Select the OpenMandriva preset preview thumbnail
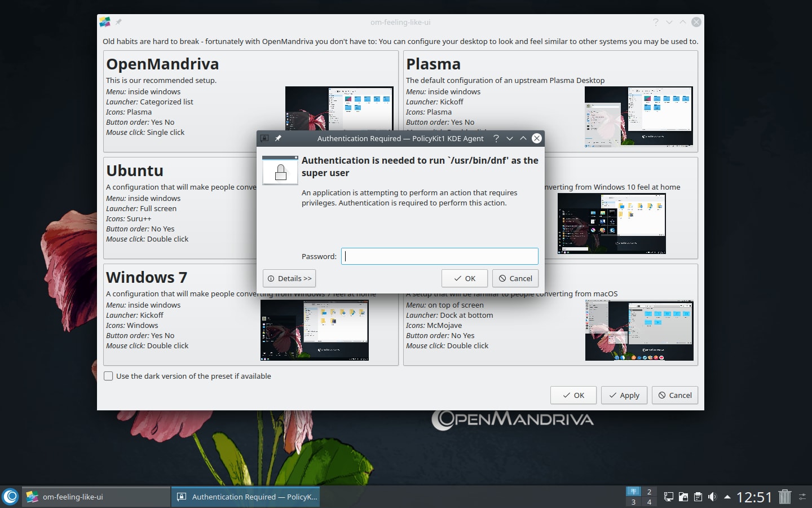 (x=339, y=109)
